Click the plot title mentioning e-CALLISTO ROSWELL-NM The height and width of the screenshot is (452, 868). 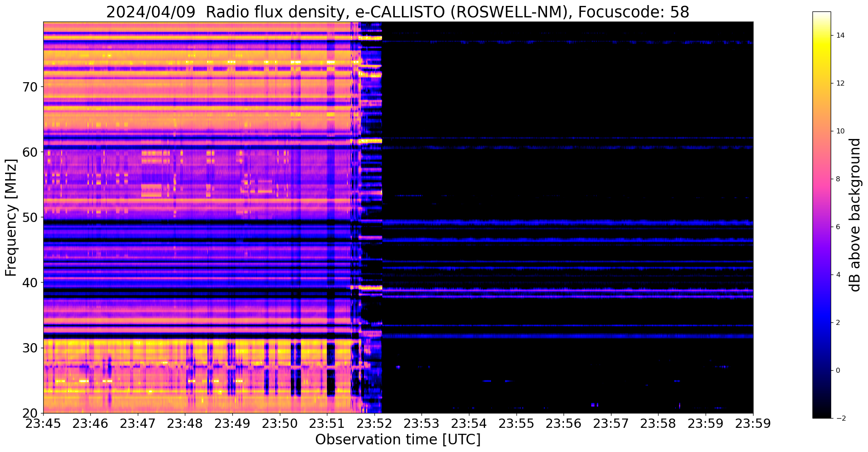(398, 12)
